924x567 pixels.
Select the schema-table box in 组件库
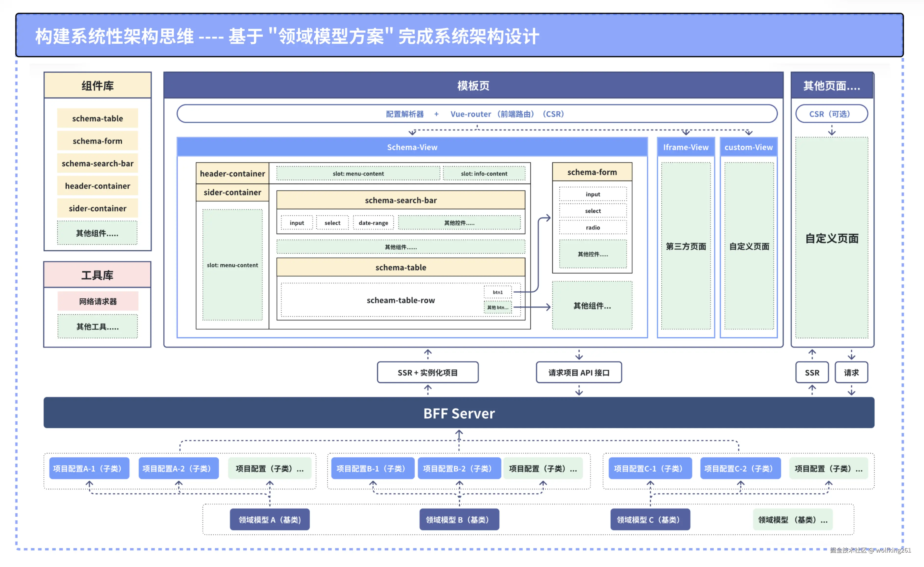[x=98, y=118]
